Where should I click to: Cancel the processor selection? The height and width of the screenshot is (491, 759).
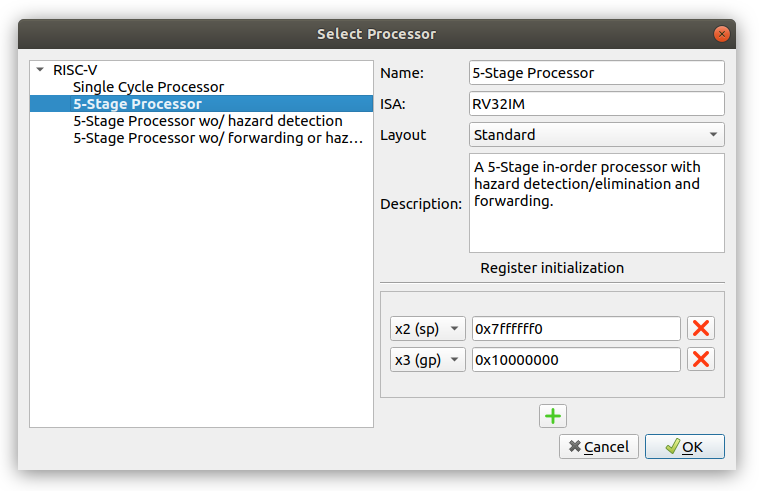point(599,446)
